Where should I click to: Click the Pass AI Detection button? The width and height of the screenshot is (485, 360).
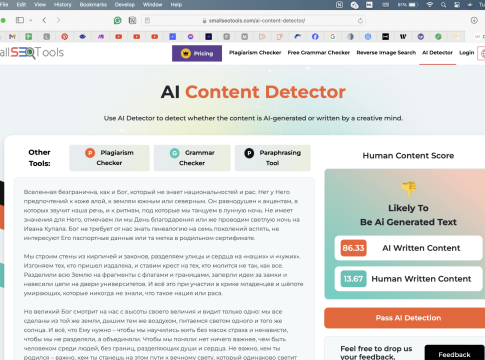point(408,318)
